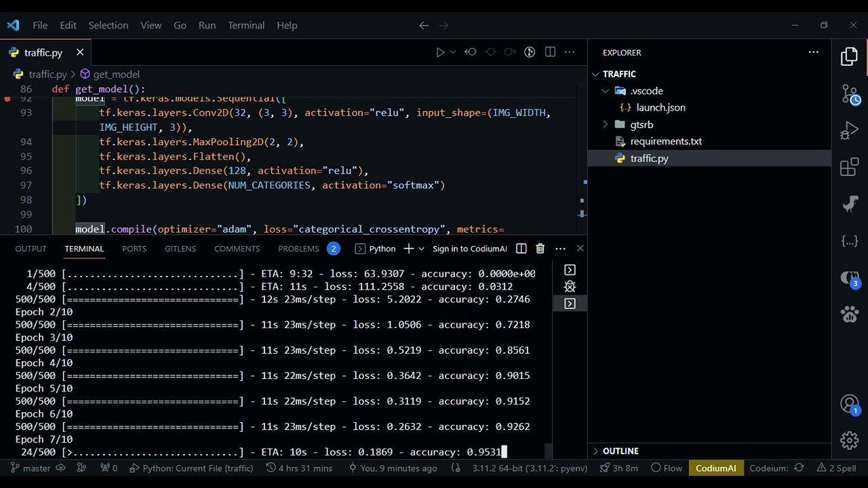This screenshot has height=488, width=868.
Task: Open the Go menu
Action: [180, 25]
